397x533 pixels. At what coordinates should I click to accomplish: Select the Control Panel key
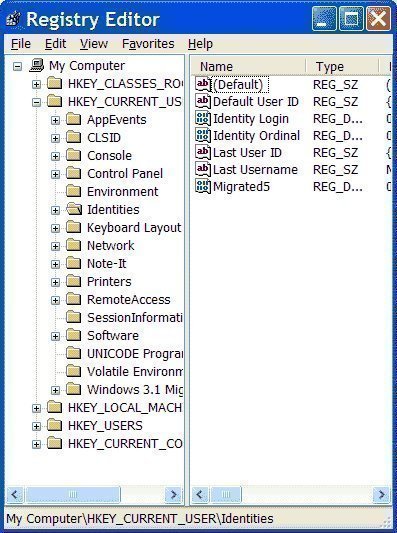[x=125, y=173]
